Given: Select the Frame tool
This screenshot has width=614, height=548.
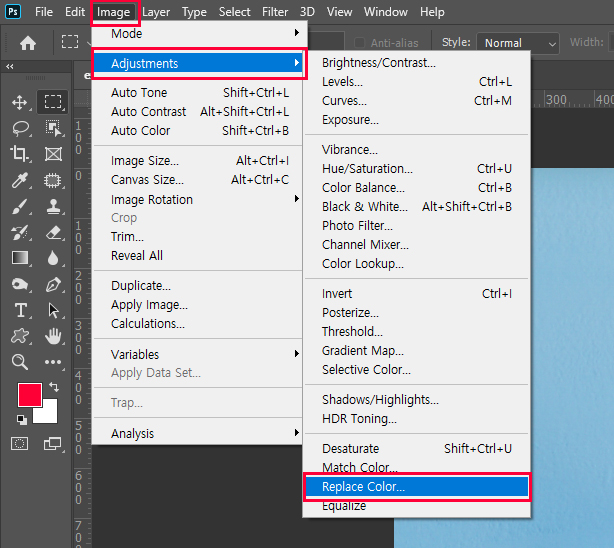Looking at the screenshot, I should tap(53, 154).
